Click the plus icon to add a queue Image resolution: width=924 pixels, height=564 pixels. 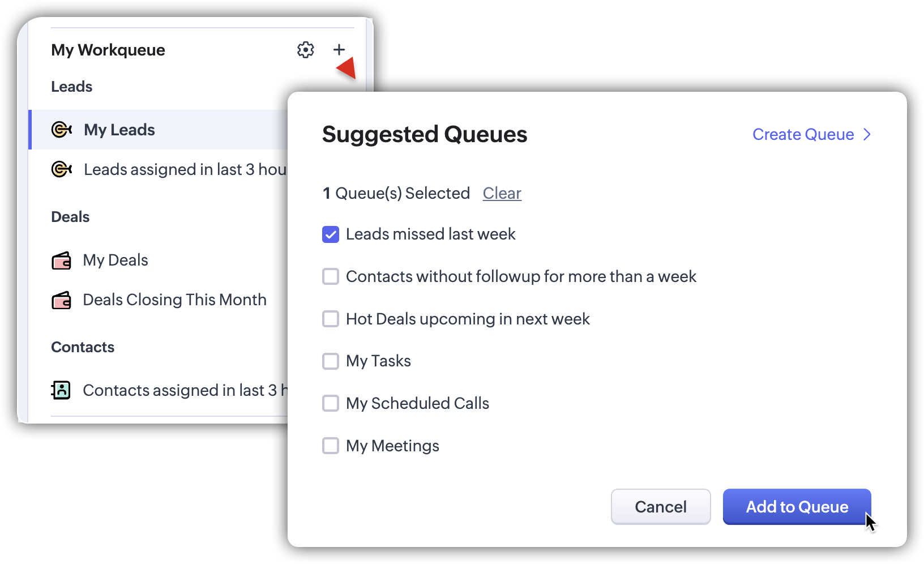click(339, 50)
